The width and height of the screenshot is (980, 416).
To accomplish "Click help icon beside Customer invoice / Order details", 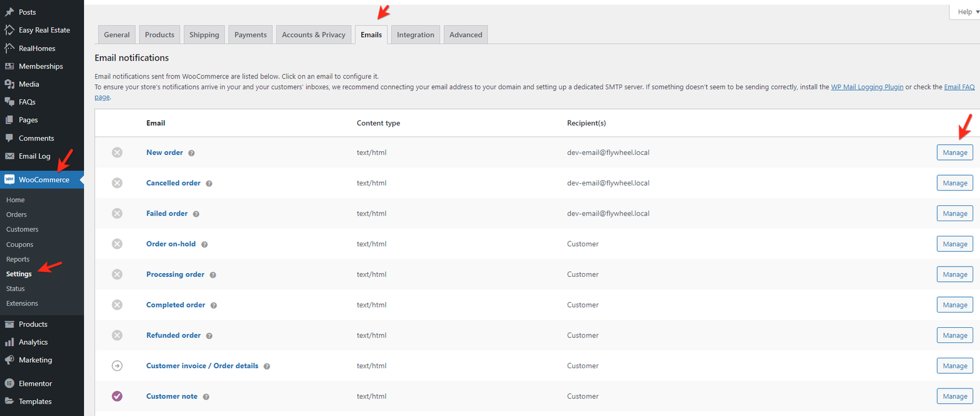I will (x=267, y=366).
